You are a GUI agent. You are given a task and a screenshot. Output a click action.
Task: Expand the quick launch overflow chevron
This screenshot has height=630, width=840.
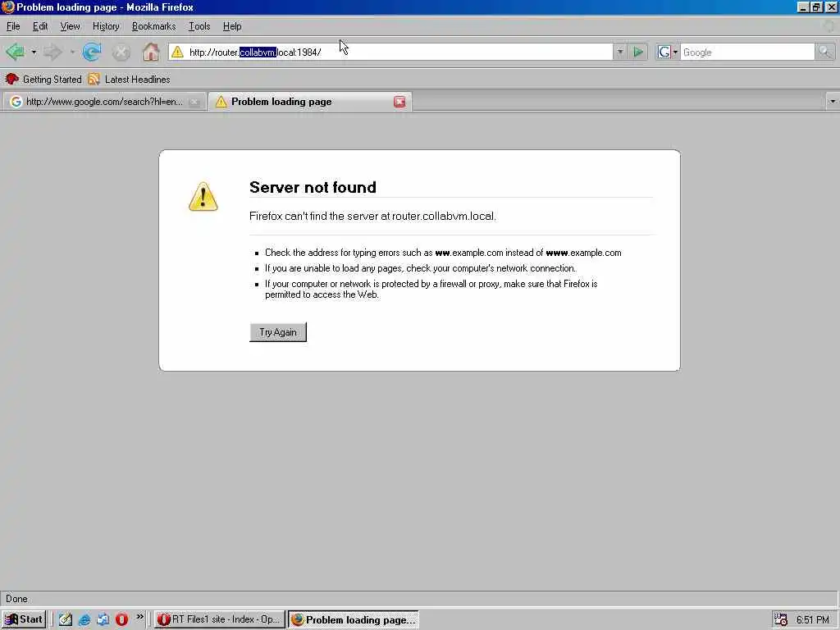coord(139,617)
